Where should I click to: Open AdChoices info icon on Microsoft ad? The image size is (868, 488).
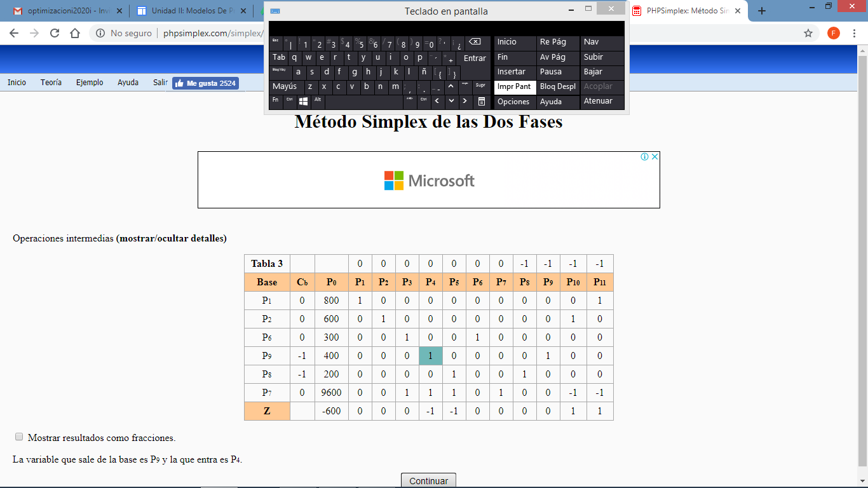[644, 157]
